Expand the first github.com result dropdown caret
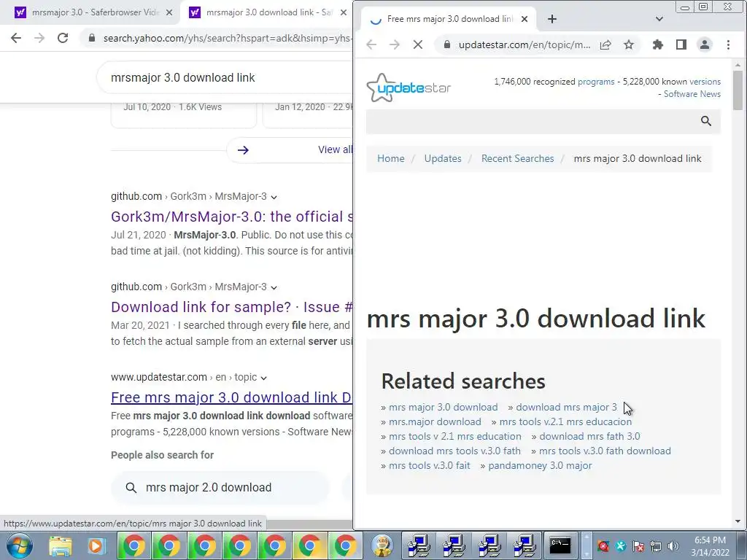Viewport: 747px width, 560px height. click(x=274, y=197)
